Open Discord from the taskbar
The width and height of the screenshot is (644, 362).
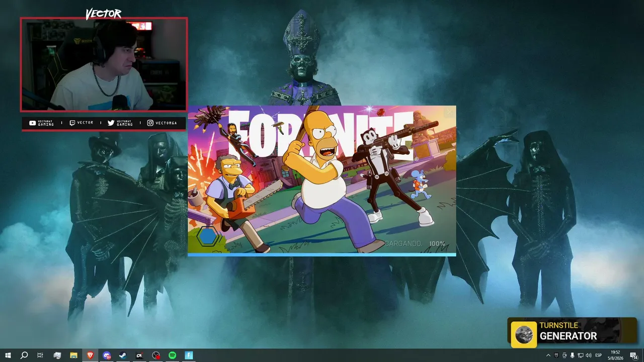point(107,355)
